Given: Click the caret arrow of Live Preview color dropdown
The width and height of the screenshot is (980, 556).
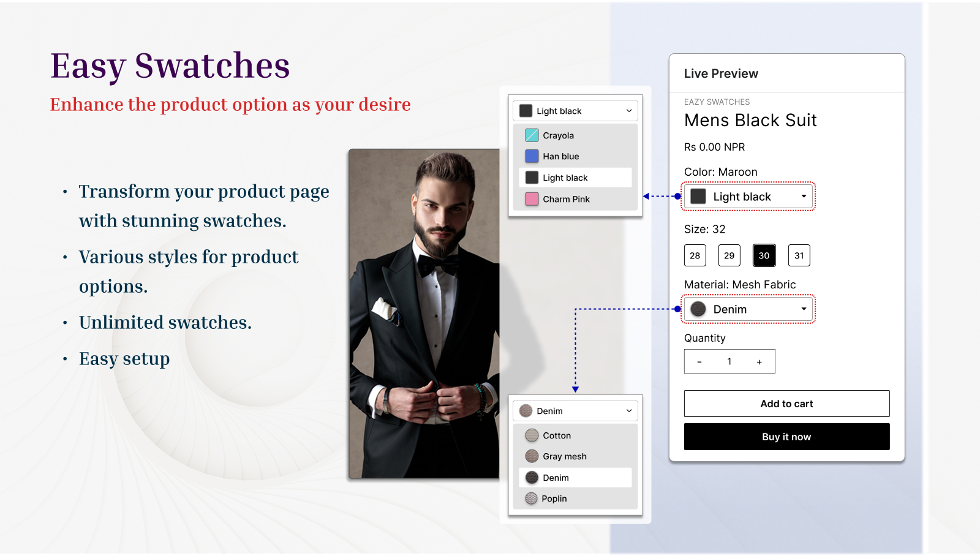Looking at the screenshot, I should 804,197.
